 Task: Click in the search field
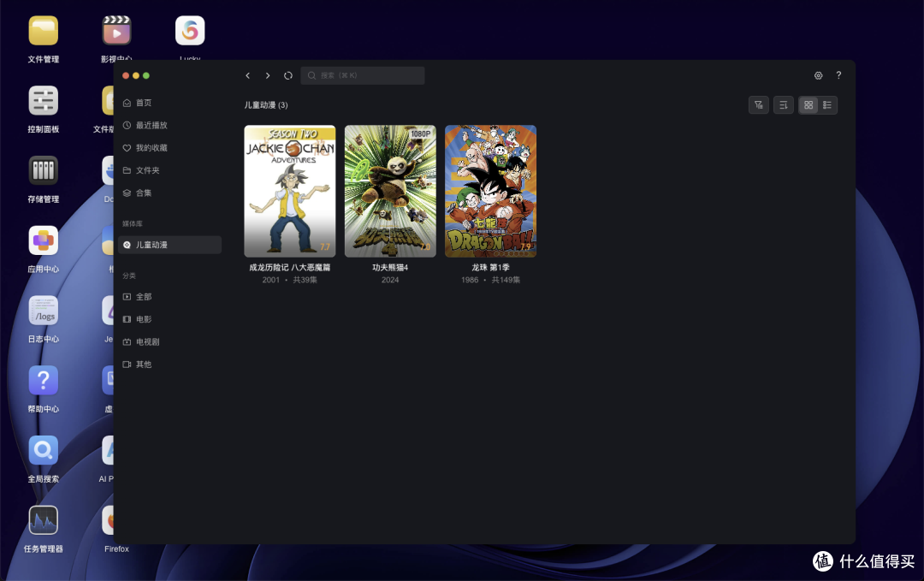point(363,75)
